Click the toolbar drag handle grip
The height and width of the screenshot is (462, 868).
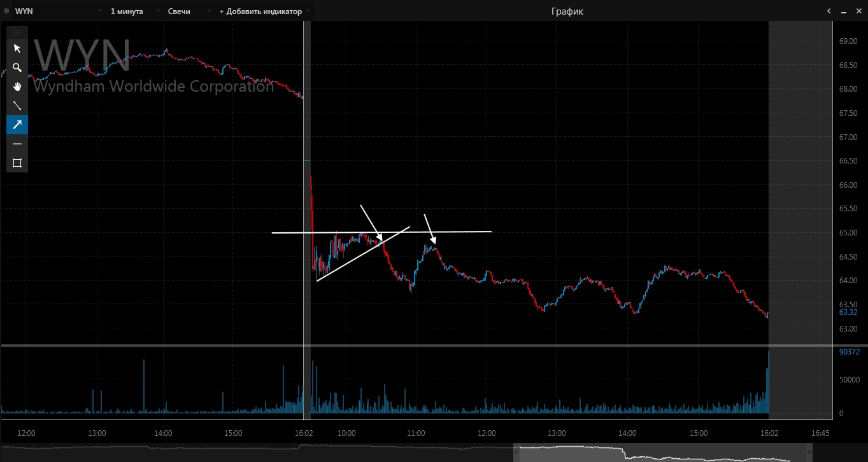17,31
